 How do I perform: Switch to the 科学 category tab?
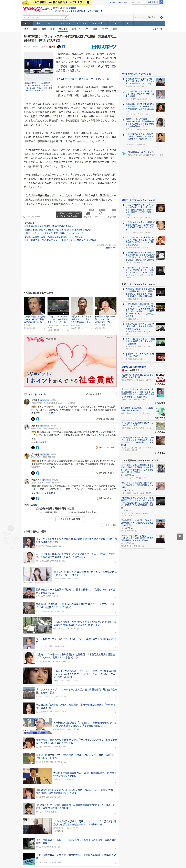point(95,29)
